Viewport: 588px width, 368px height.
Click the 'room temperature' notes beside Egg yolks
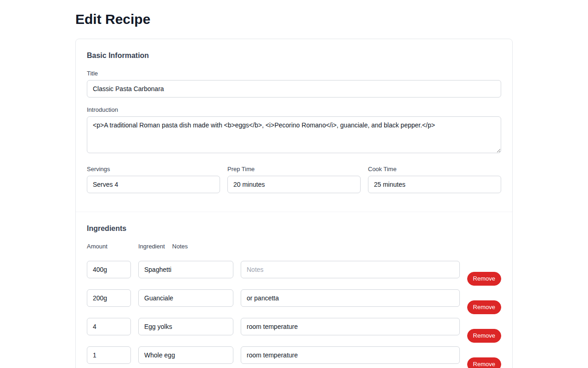[350, 326]
